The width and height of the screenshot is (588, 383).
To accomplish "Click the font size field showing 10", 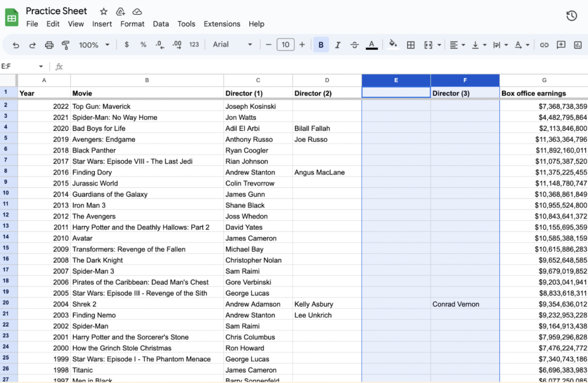I will [x=285, y=45].
